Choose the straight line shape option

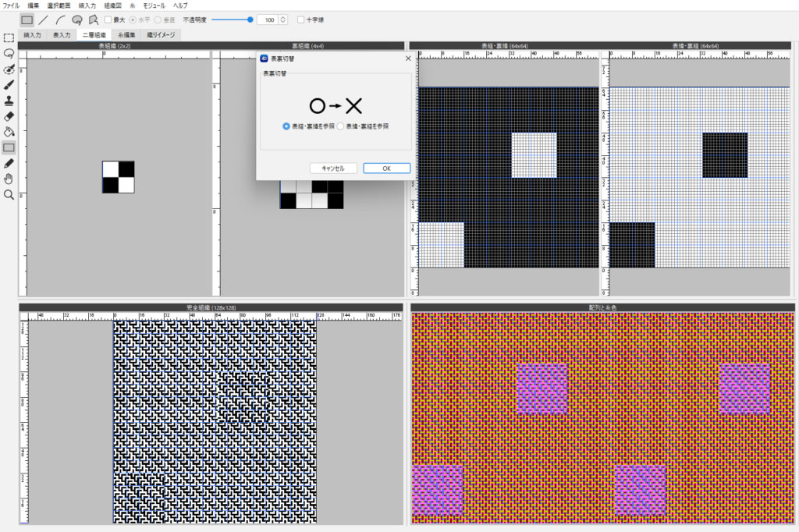point(44,20)
